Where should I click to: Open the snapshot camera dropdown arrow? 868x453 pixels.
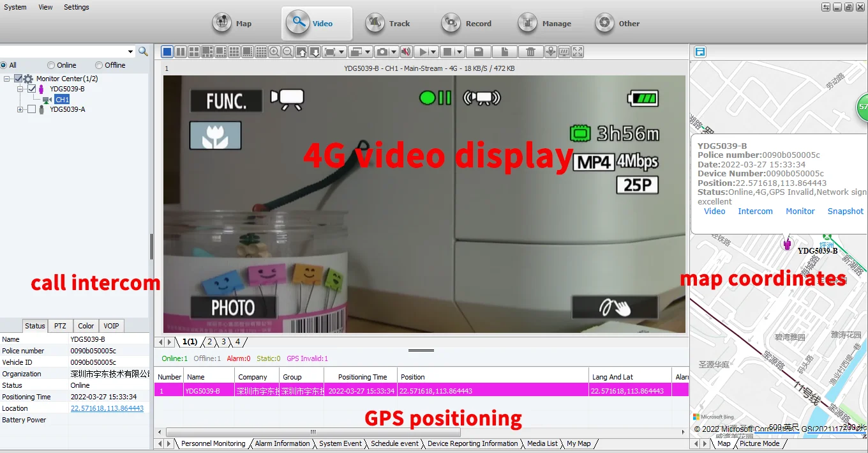[394, 52]
